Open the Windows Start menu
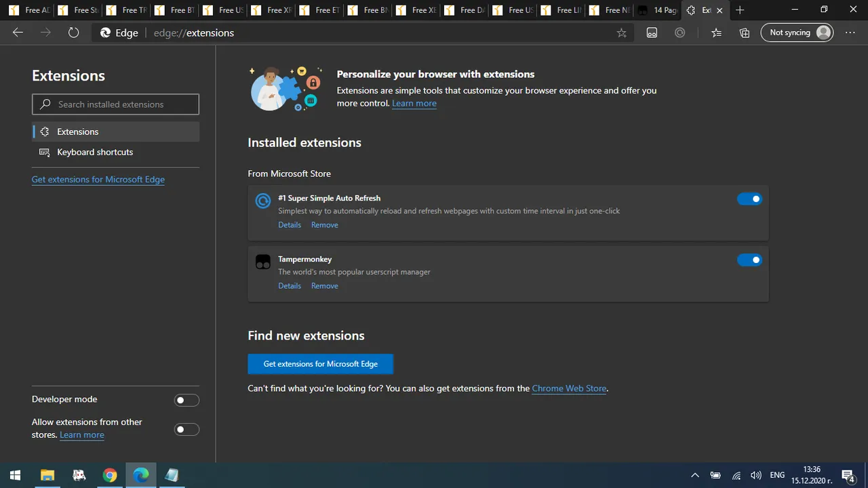Image resolution: width=868 pixels, height=488 pixels. click(x=15, y=475)
